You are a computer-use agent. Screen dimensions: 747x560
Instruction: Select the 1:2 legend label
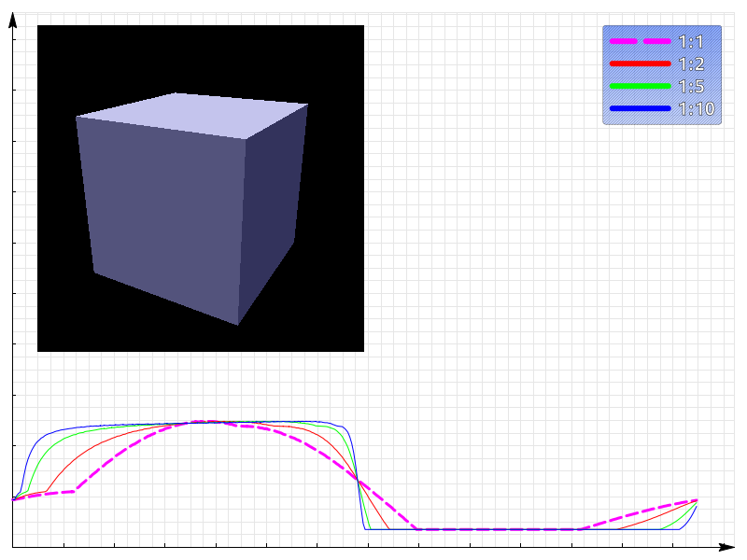pyautogui.click(x=691, y=63)
